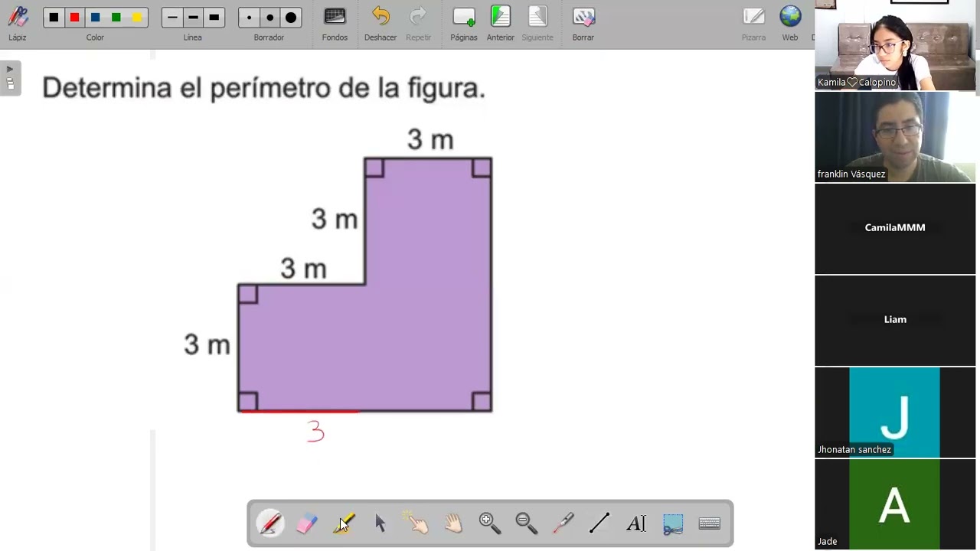
Task: Select the CamilaMMM participant tile
Action: [x=895, y=229]
